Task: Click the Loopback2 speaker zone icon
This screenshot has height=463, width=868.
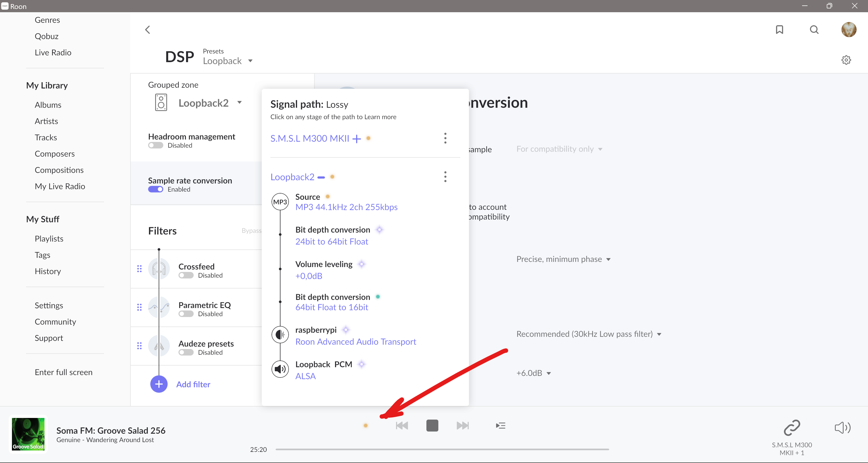Action: coord(161,103)
